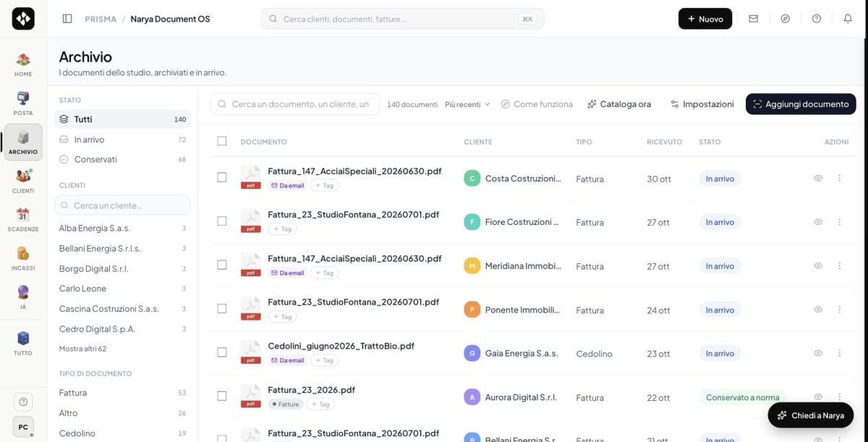
Task: Open the Home section in sidebar
Action: (x=23, y=64)
